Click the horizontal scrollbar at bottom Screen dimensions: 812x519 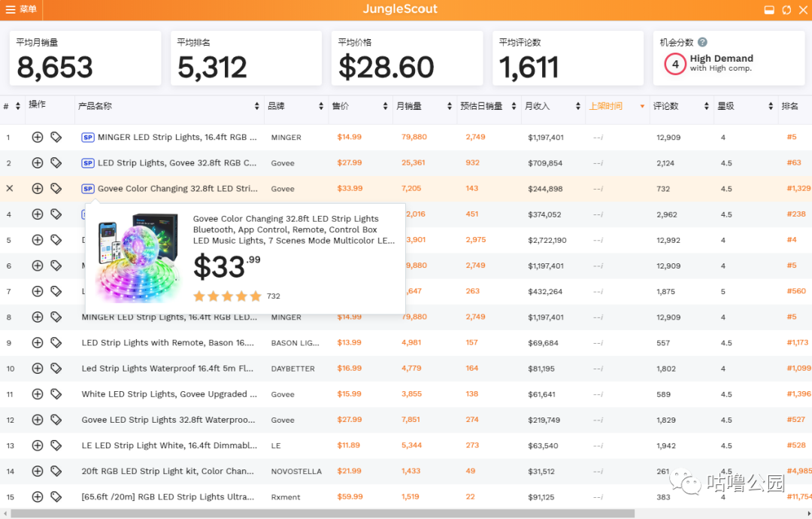point(323,513)
